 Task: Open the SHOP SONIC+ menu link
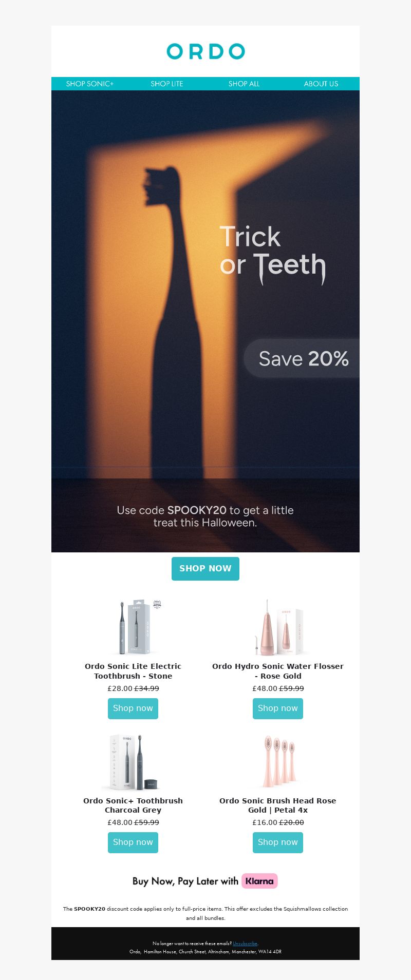pos(90,84)
